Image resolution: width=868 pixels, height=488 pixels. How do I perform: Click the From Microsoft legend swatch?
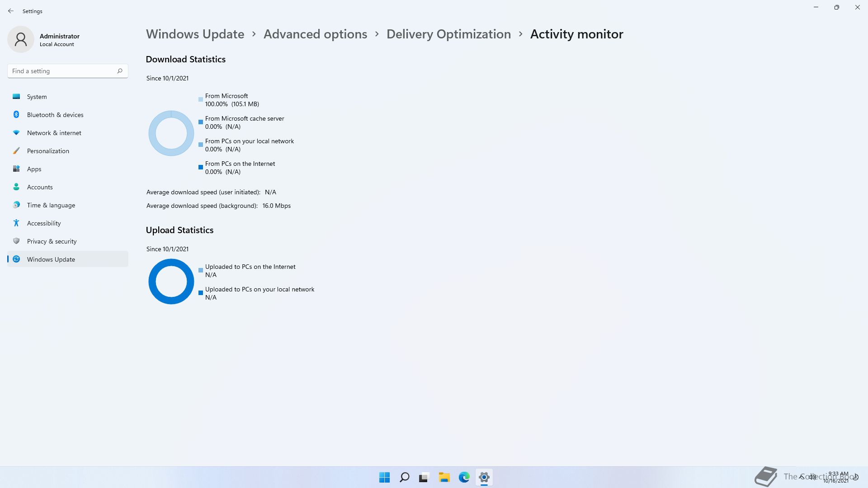coord(201,99)
